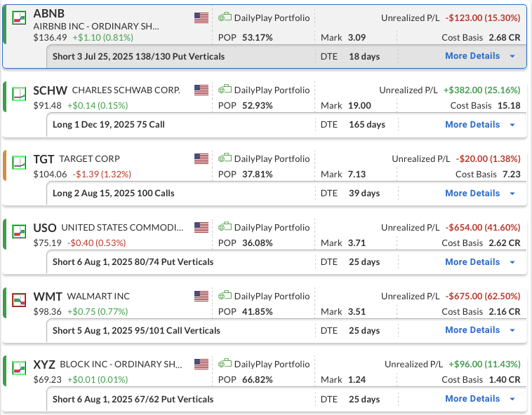Click the US flag on the SCHW row
Image resolution: width=532 pixels, height=415 pixels.
pyautogui.click(x=201, y=90)
